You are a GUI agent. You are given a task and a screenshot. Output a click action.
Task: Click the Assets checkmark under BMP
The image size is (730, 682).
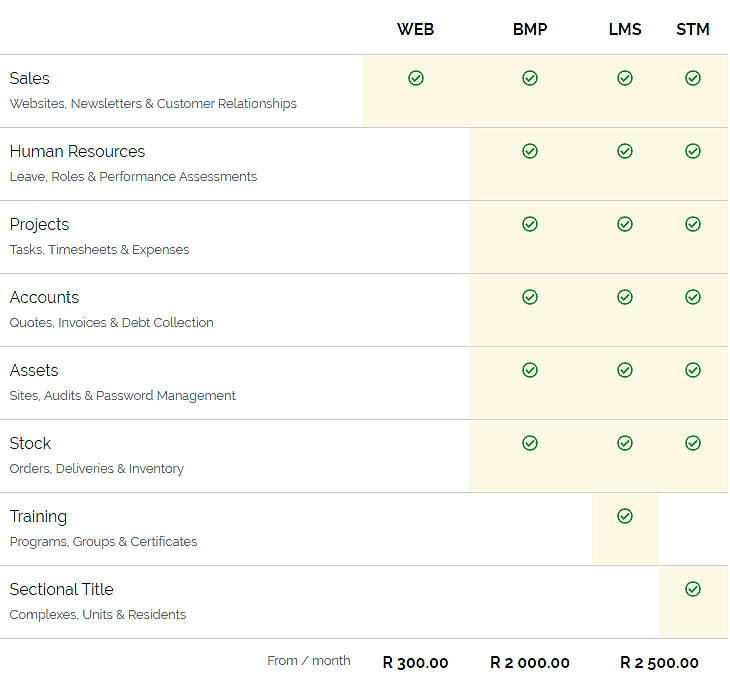pyautogui.click(x=530, y=370)
